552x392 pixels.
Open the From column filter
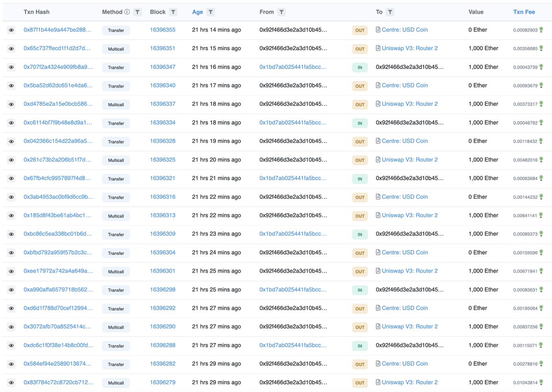coord(281,12)
